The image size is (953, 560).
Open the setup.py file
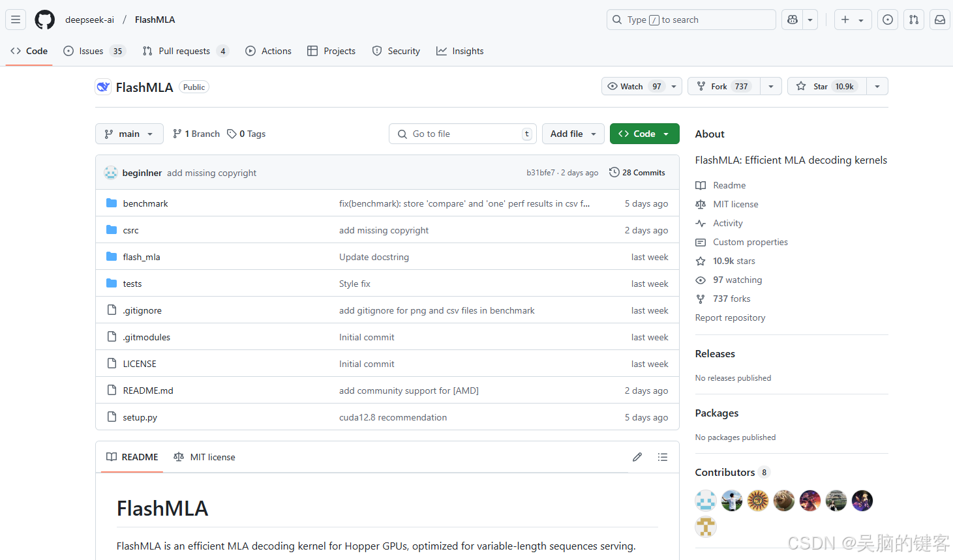pyautogui.click(x=140, y=417)
